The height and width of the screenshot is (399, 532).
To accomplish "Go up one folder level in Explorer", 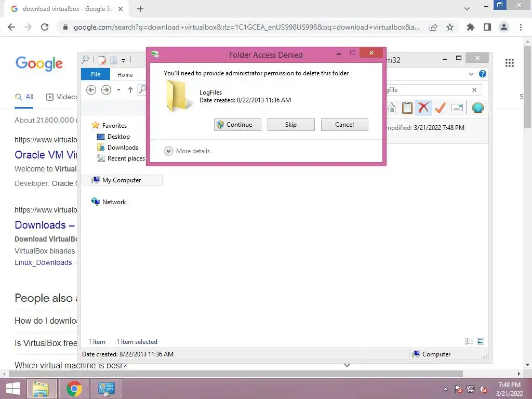I will click(130, 90).
